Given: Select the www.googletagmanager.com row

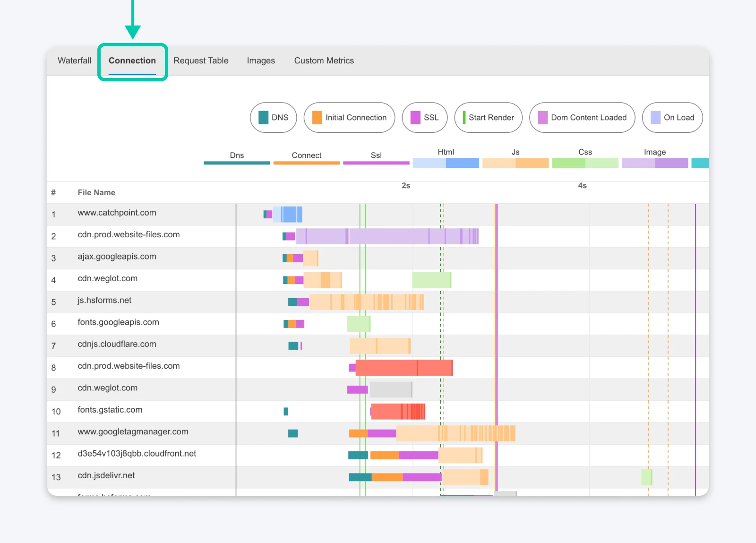Looking at the screenshot, I should 133,431.
